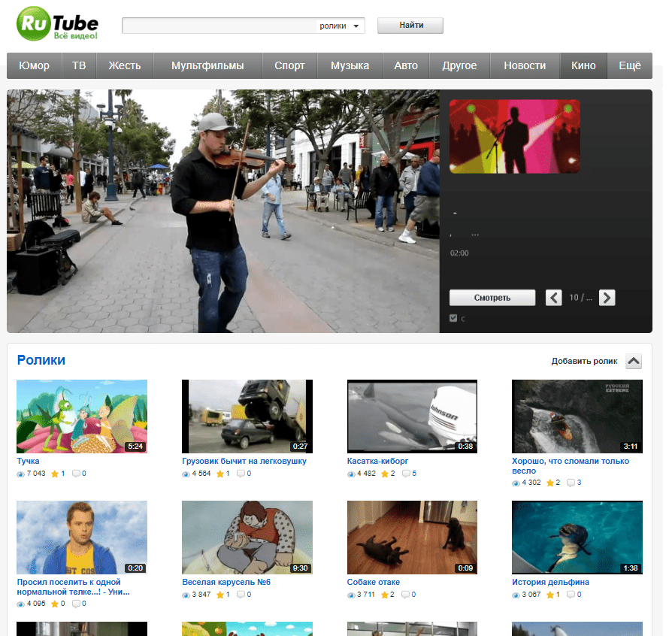Image resolution: width=672 pixels, height=636 pixels.
Task: Open the concert silhouette preview thumbnail
Action: click(515, 137)
